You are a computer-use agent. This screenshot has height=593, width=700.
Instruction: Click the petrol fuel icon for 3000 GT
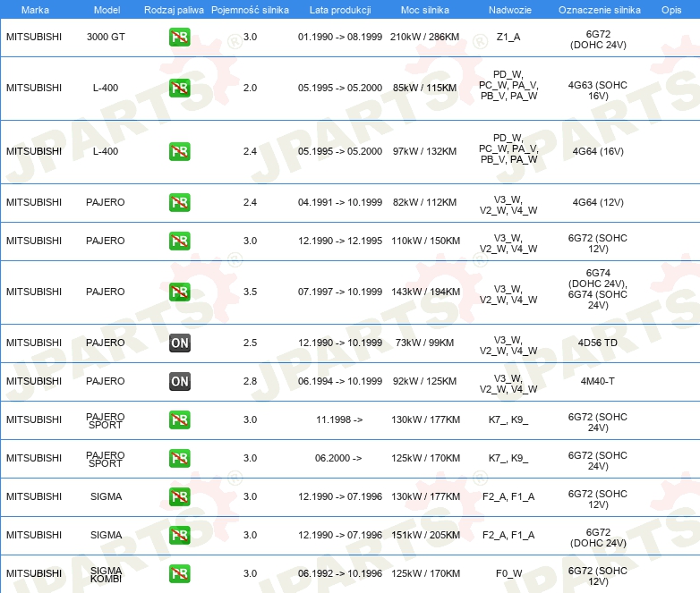click(179, 37)
